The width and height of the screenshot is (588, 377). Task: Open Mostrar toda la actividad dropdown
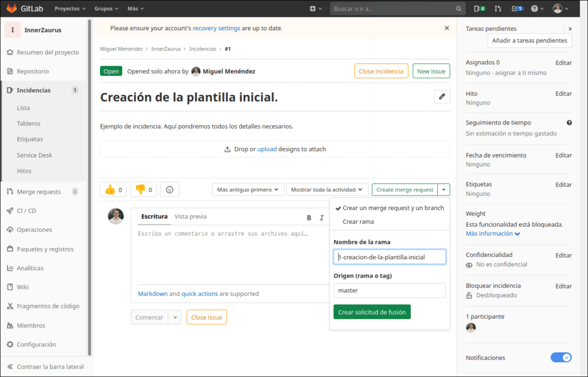click(x=327, y=190)
